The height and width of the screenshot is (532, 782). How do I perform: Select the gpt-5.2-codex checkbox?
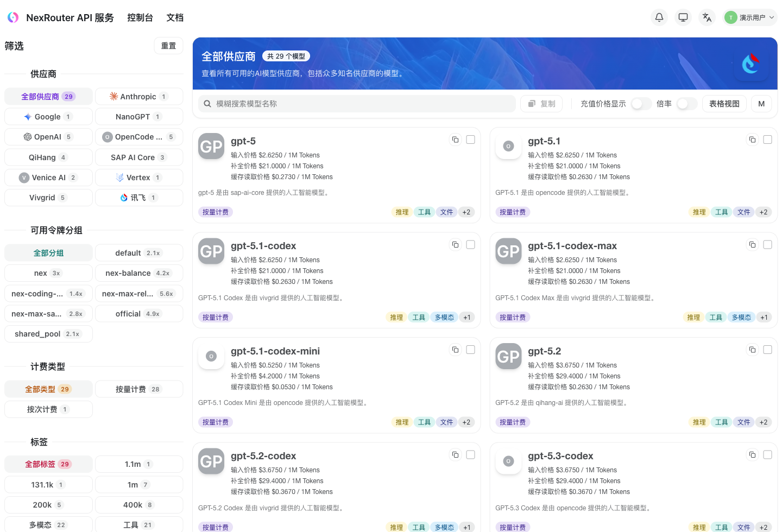coord(471,455)
